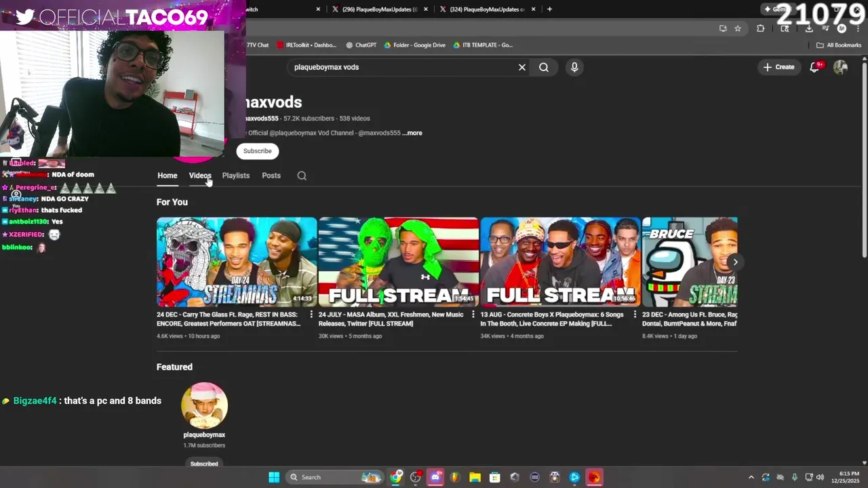
Task: Open taskbar volume control
Action: (820, 477)
